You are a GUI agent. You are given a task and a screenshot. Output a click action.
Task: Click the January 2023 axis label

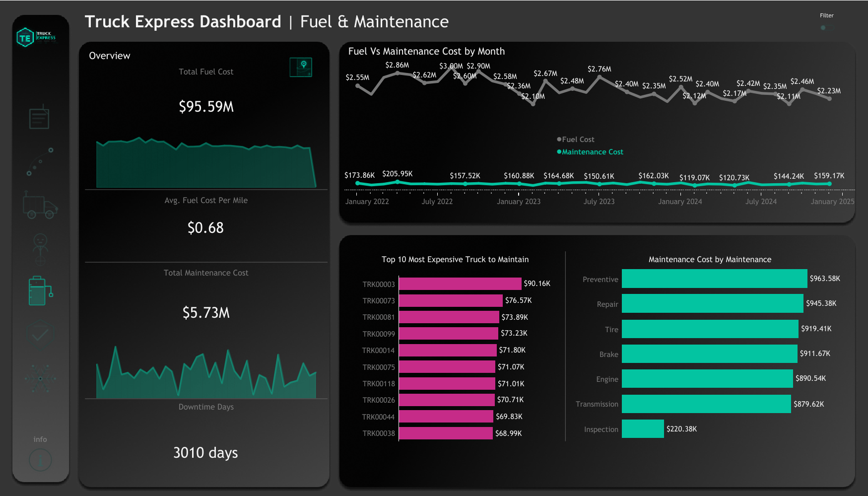tap(519, 202)
